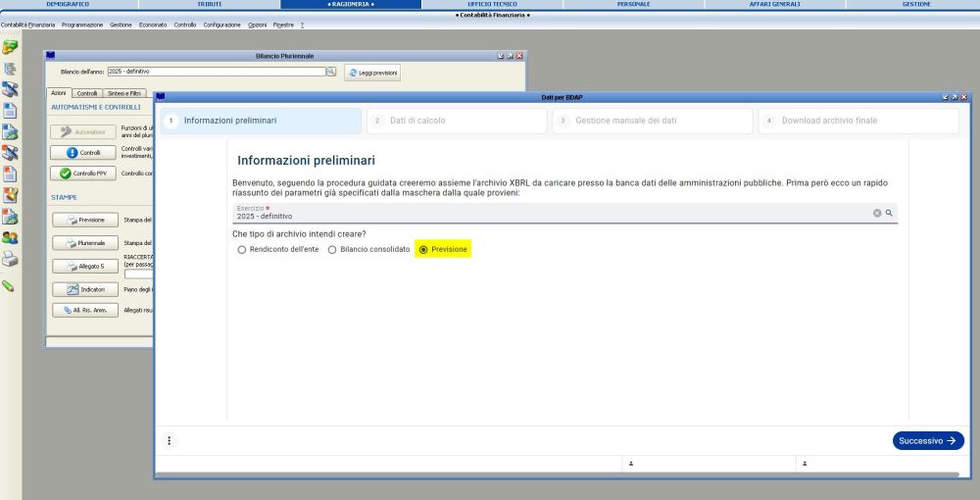Open the Economato menu
This screenshot has width=980, height=500.
pyautogui.click(x=153, y=25)
